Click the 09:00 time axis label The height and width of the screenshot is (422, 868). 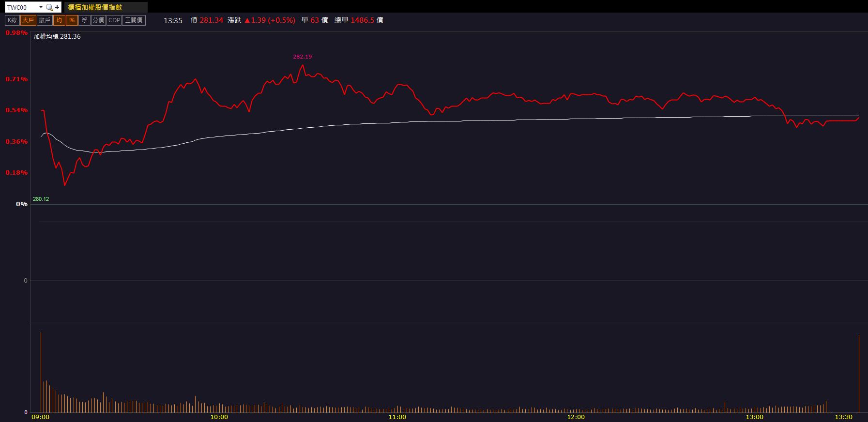40,417
